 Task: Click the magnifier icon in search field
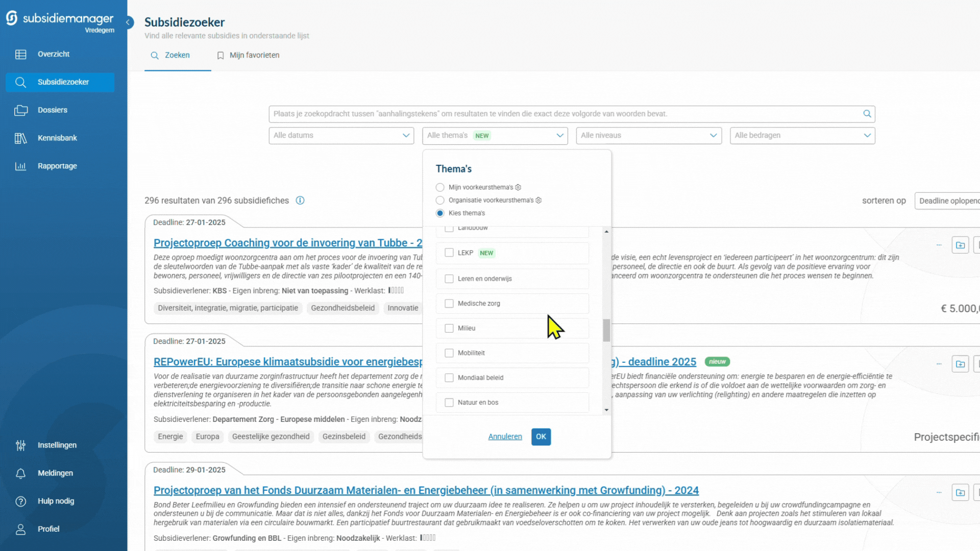tap(867, 114)
